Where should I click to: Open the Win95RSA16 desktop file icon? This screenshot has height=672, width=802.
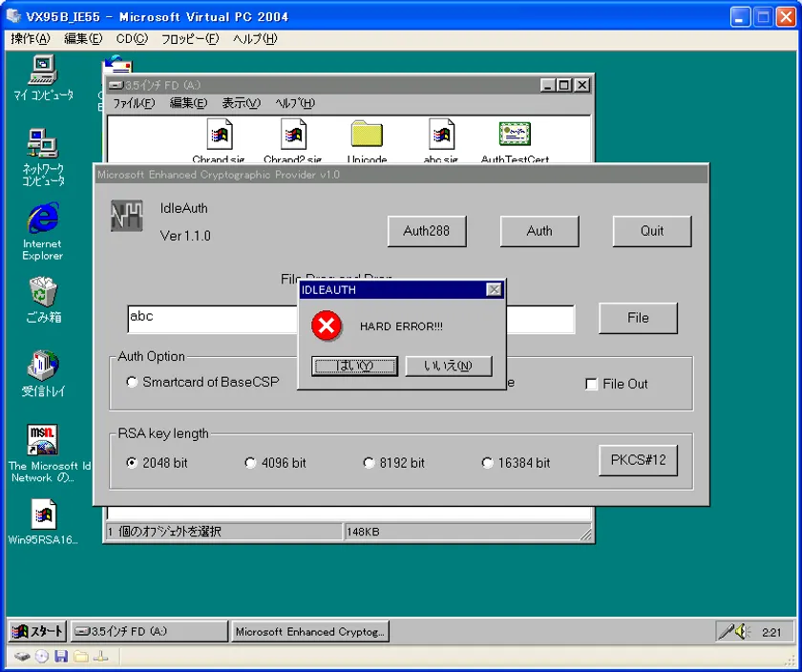[43, 515]
